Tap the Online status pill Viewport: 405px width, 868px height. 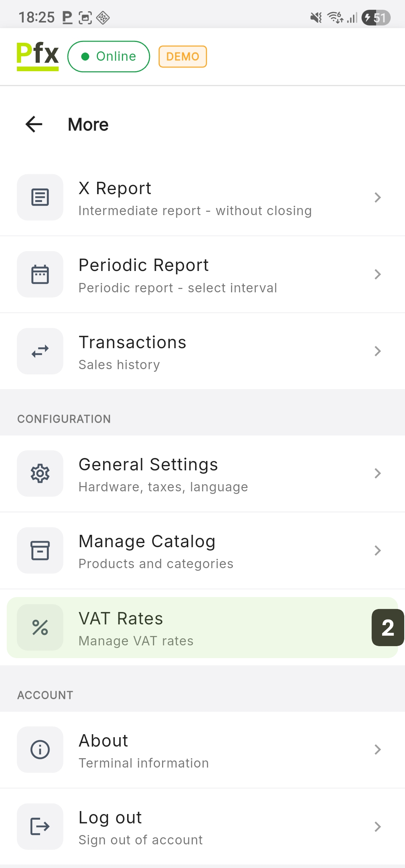109,57
